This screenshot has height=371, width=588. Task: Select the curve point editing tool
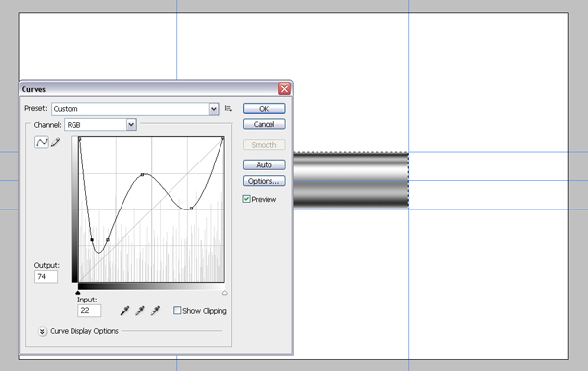coord(41,142)
